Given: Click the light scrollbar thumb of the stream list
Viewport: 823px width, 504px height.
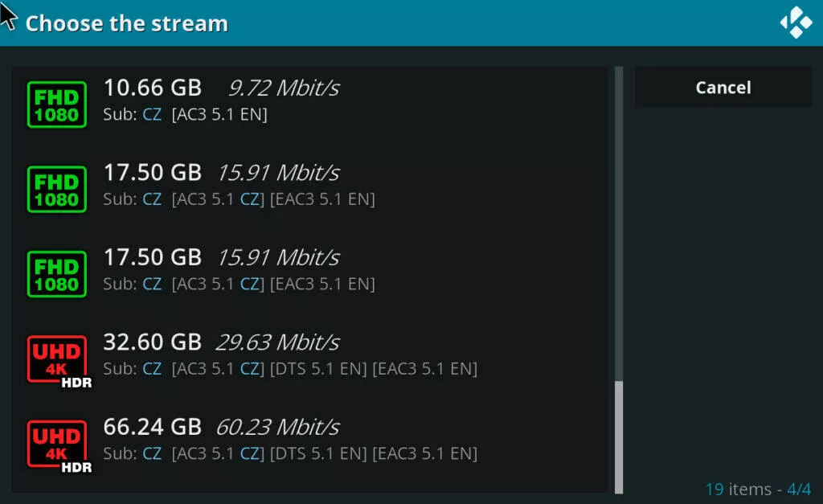Looking at the screenshot, I should (619, 437).
